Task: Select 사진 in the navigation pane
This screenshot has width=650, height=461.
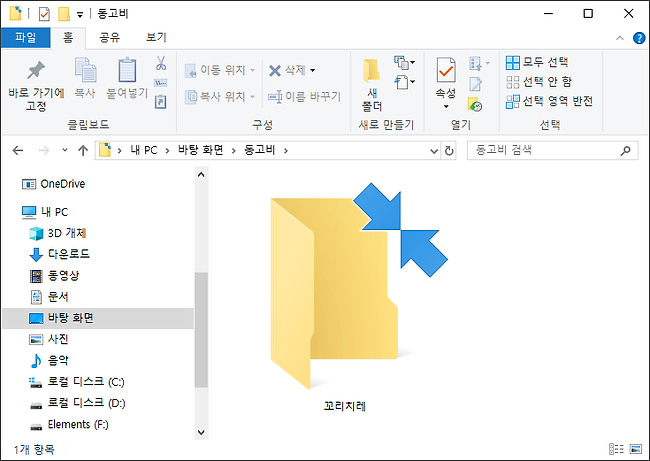Action: pos(49,339)
